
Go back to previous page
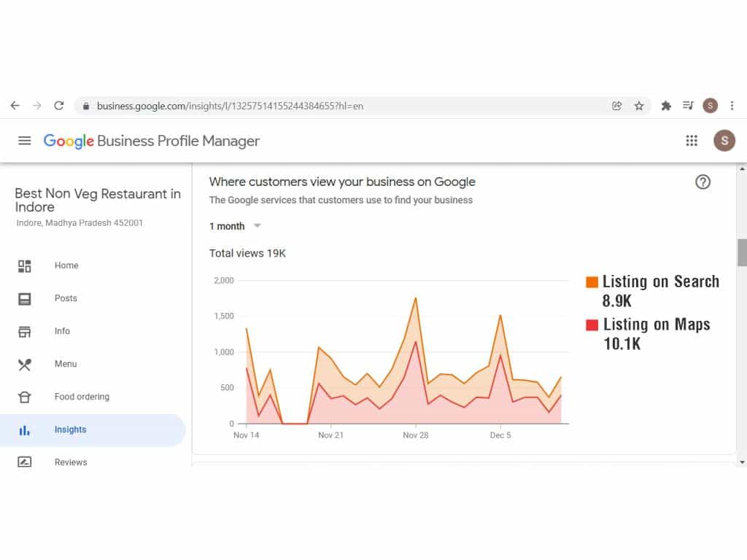tap(15, 106)
